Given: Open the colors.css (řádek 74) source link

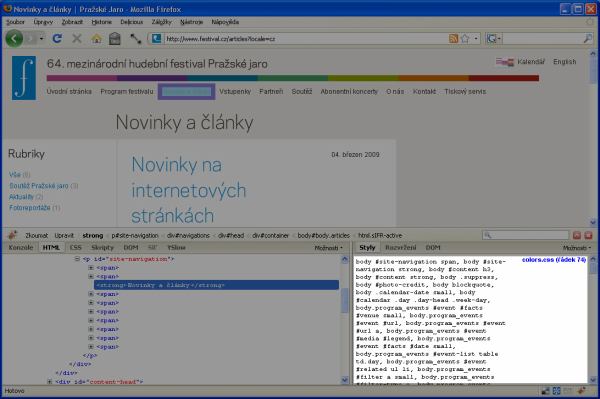Looking at the screenshot, I should point(553,260).
